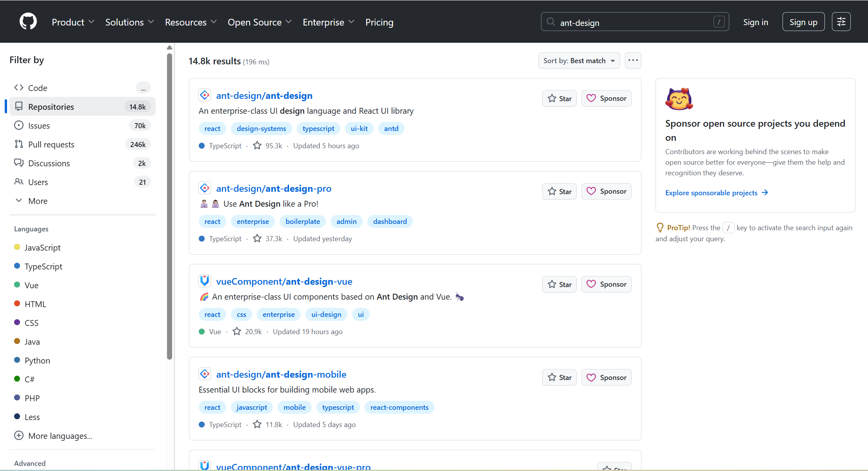
Task: Open the Resources menu
Action: point(191,22)
